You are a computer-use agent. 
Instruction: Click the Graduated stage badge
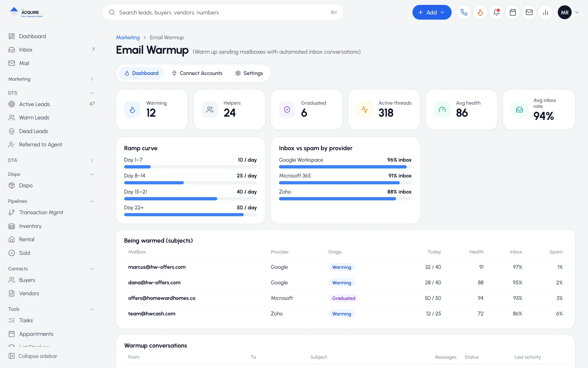click(344, 298)
